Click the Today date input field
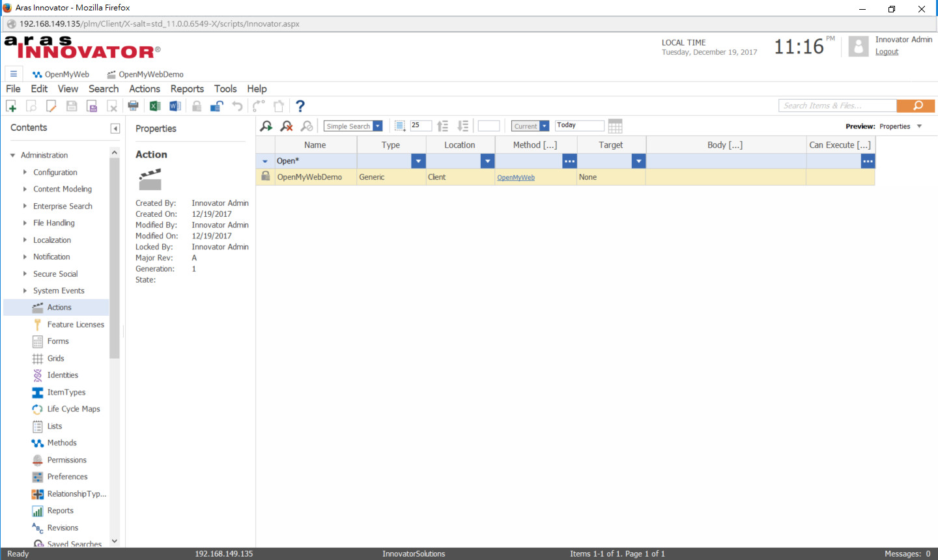This screenshot has width=938, height=560. click(x=580, y=126)
